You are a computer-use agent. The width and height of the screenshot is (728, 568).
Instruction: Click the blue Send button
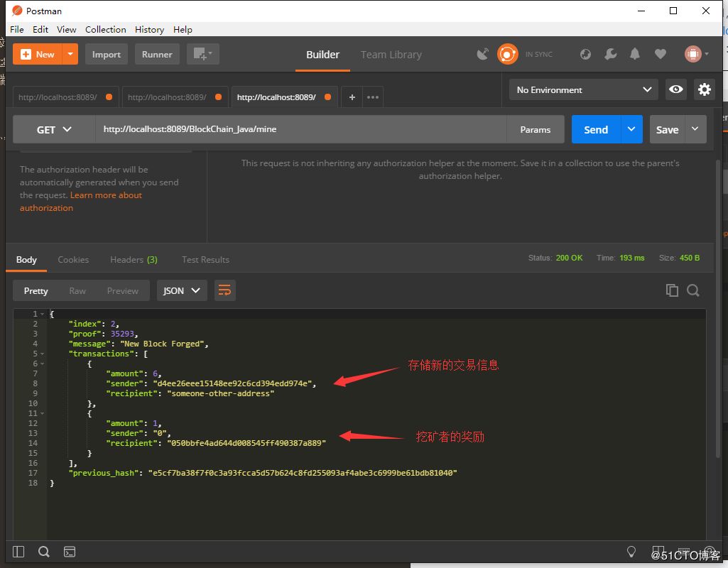coord(596,130)
